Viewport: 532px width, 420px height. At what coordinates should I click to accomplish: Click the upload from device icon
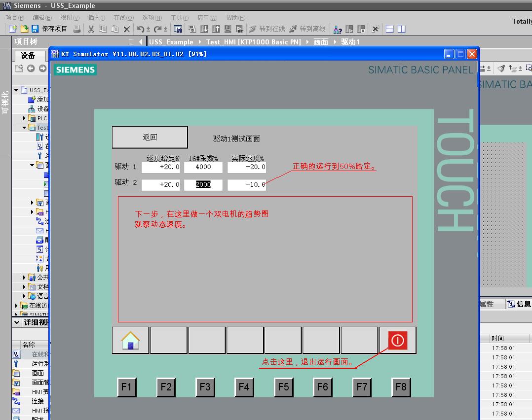(216, 29)
